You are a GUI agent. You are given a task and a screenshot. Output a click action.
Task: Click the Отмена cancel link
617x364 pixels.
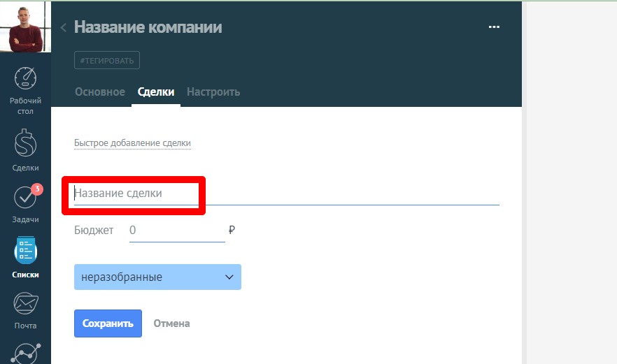pyautogui.click(x=171, y=323)
